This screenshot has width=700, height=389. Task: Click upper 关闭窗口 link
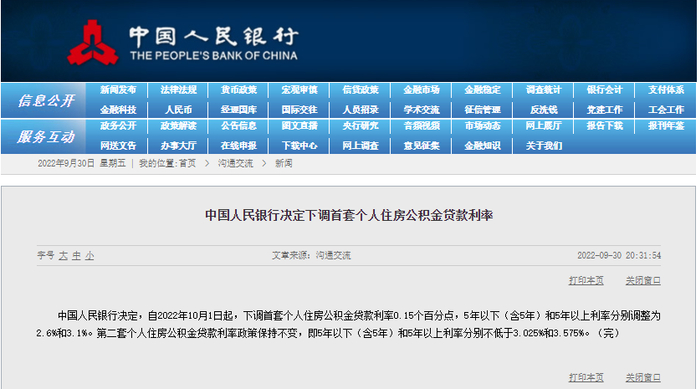(x=643, y=280)
